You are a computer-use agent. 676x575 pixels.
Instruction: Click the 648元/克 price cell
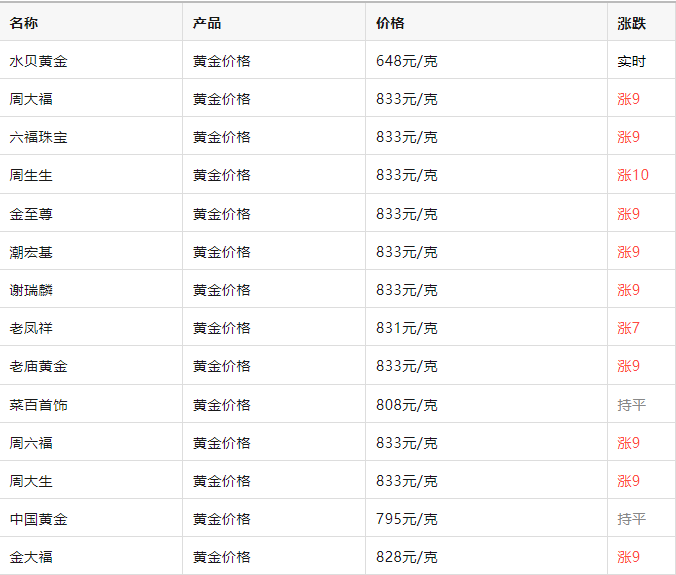(406, 61)
